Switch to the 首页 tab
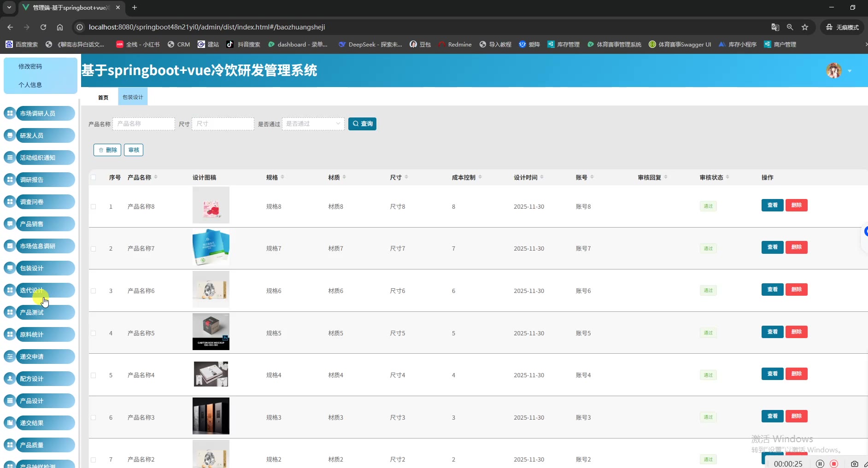Viewport: 868px width, 468px height. click(103, 97)
